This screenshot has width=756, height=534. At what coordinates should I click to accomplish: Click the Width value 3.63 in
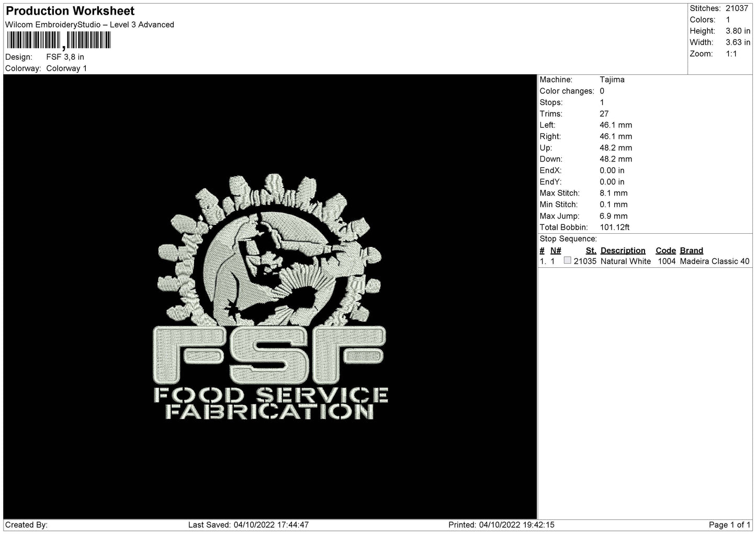738,42
